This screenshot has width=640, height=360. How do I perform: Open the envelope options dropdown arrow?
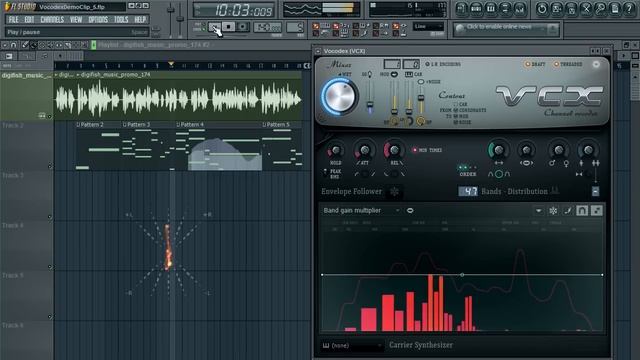click(x=539, y=211)
